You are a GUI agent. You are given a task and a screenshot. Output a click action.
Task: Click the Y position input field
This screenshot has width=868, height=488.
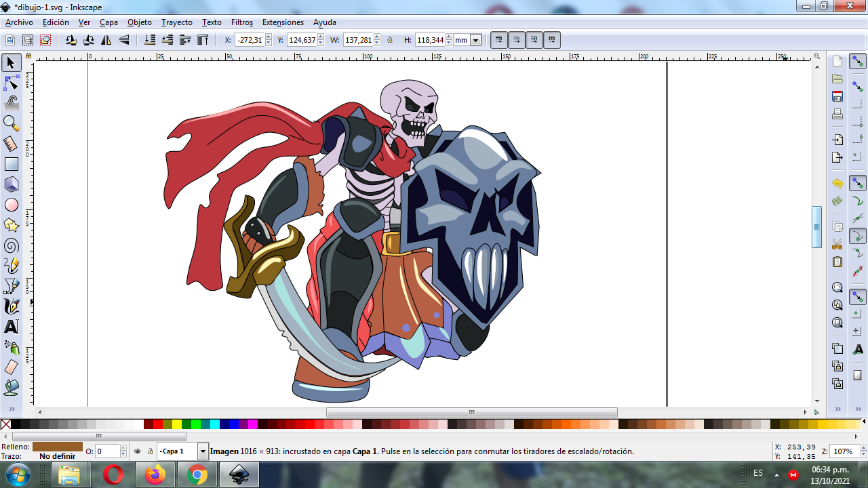click(x=301, y=40)
